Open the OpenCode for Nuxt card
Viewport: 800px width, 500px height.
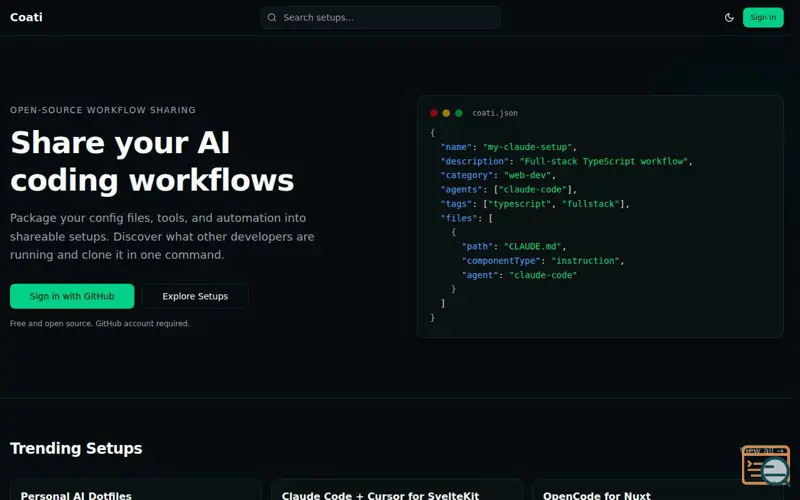coord(658,490)
